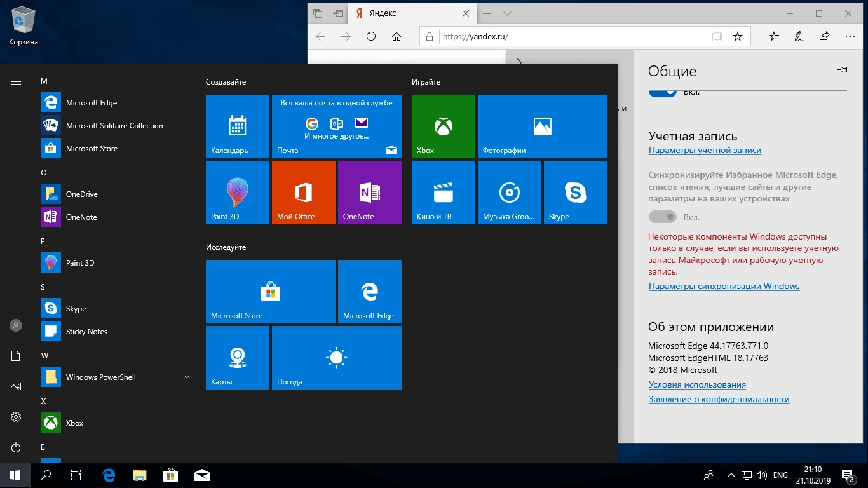
Task: Open Edge Add notes pen tool
Action: (x=799, y=36)
